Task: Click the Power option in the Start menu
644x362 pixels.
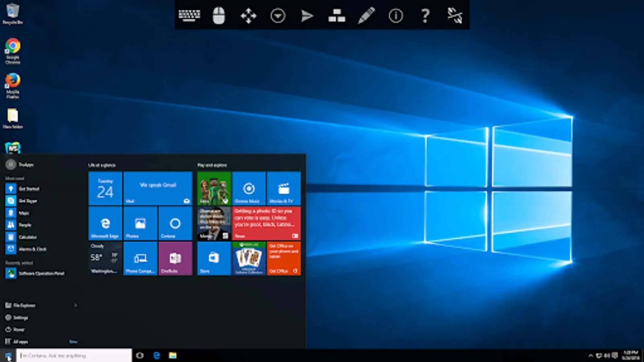Action: tap(19, 329)
